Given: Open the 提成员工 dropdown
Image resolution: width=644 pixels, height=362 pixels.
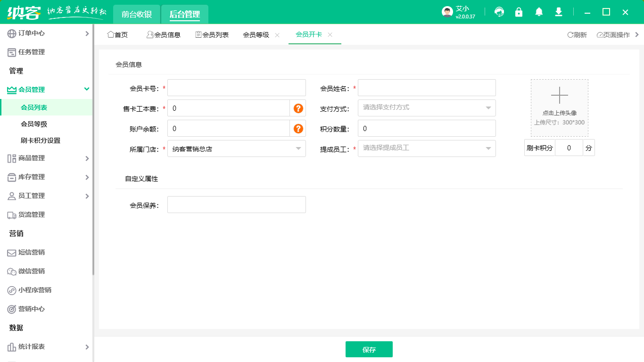Looking at the screenshot, I should click(426, 148).
